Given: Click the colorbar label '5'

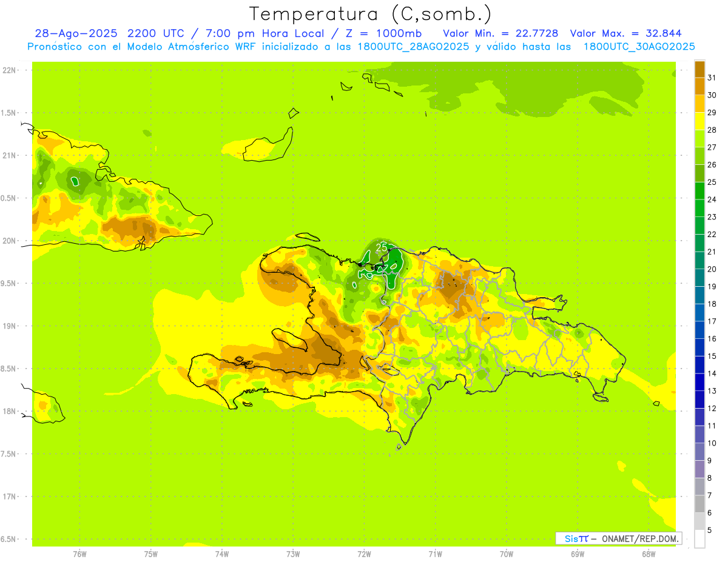Looking at the screenshot, I should pyautogui.click(x=709, y=530).
